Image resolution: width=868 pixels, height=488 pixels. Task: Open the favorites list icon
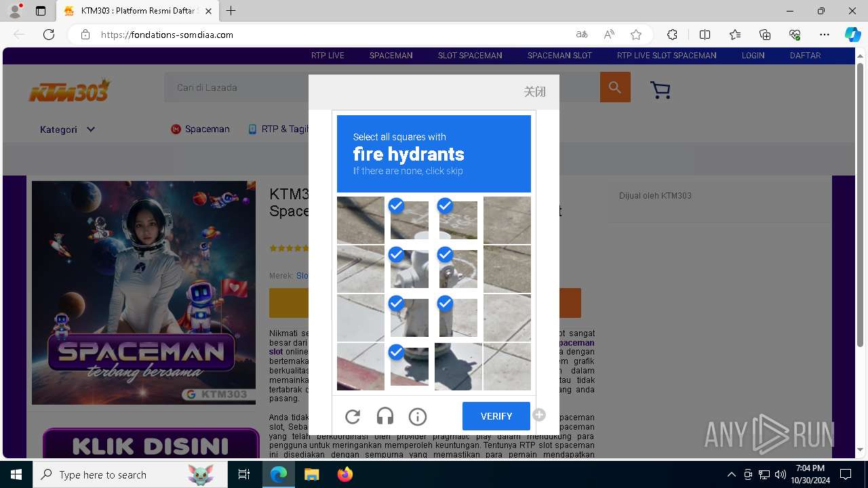pos(735,35)
